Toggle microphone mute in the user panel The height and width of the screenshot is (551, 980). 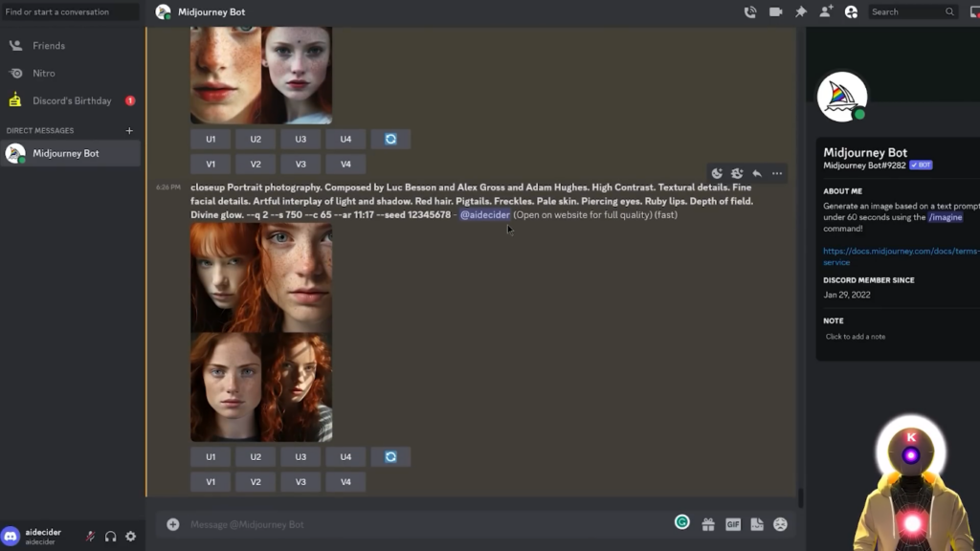click(90, 537)
